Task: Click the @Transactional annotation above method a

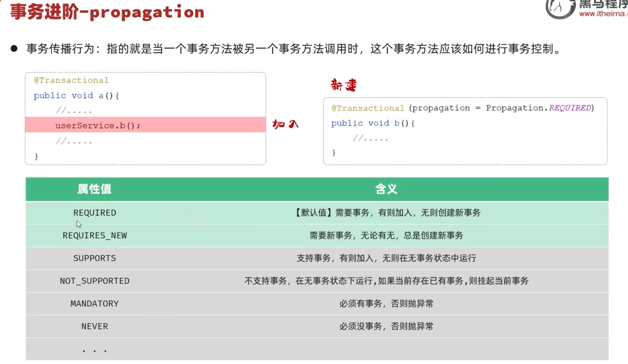Action: coord(71,80)
